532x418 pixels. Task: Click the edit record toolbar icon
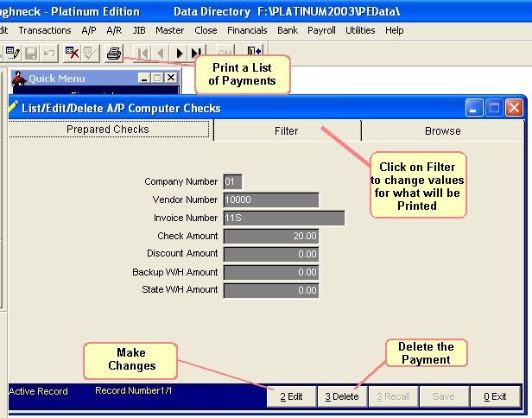pos(13,53)
